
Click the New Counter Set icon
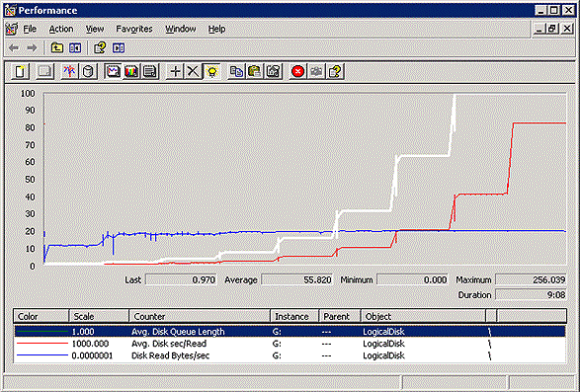coord(21,71)
